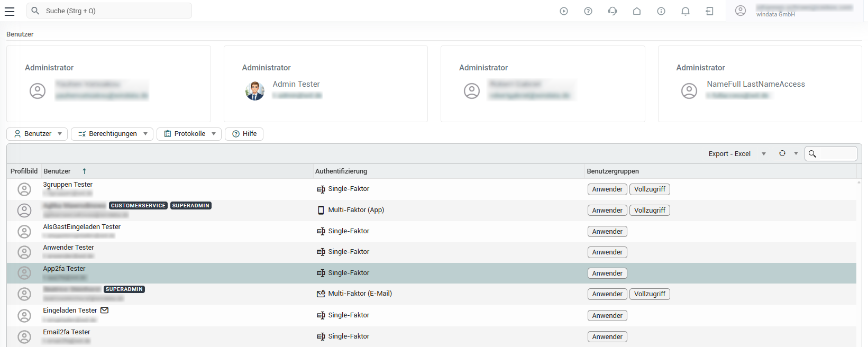Click the play tutorial icon in header
The height and width of the screenshot is (347, 868).
(x=564, y=11)
